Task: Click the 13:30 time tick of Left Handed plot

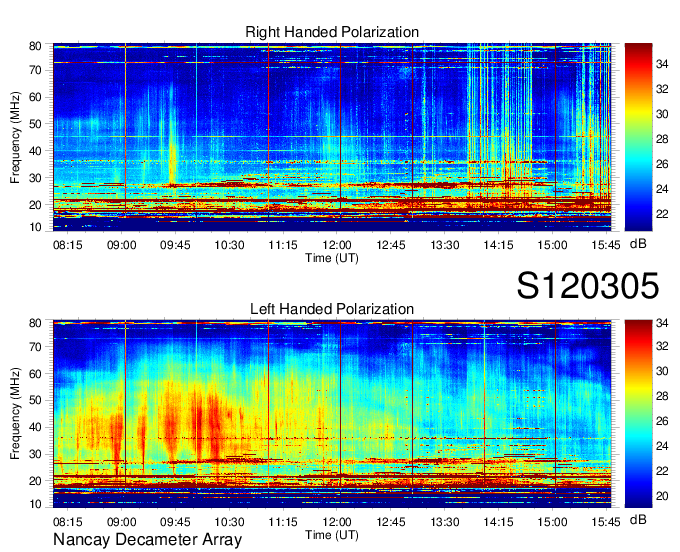Action: (445, 522)
